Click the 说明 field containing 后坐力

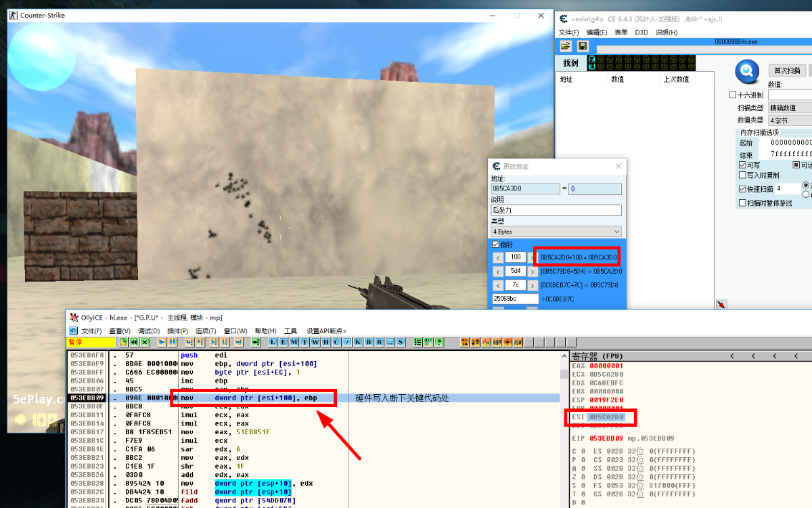point(556,210)
